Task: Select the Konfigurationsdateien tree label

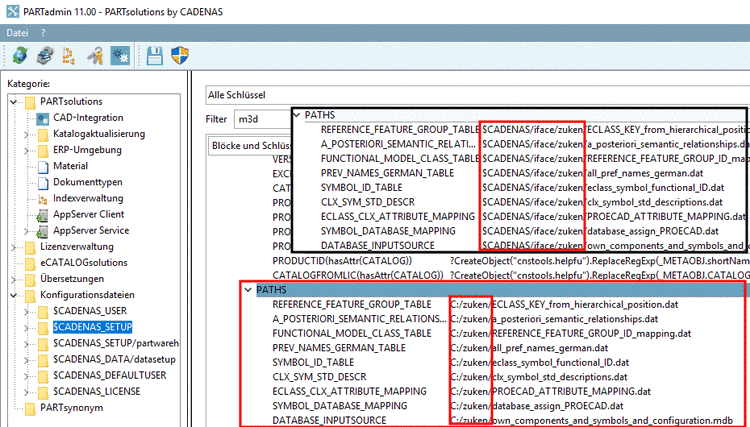Action: coord(88,295)
